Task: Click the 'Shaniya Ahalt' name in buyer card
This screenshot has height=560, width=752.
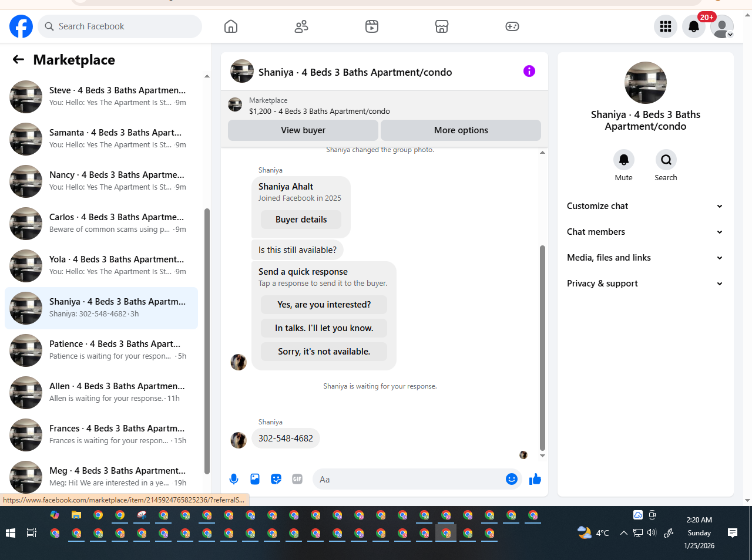Action: (286, 187)
